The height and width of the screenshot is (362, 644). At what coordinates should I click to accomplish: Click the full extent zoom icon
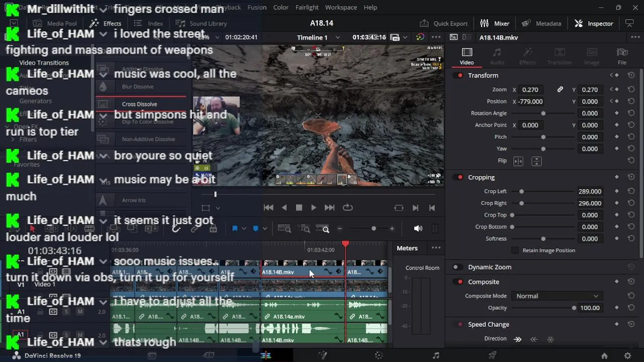[284, 229]
